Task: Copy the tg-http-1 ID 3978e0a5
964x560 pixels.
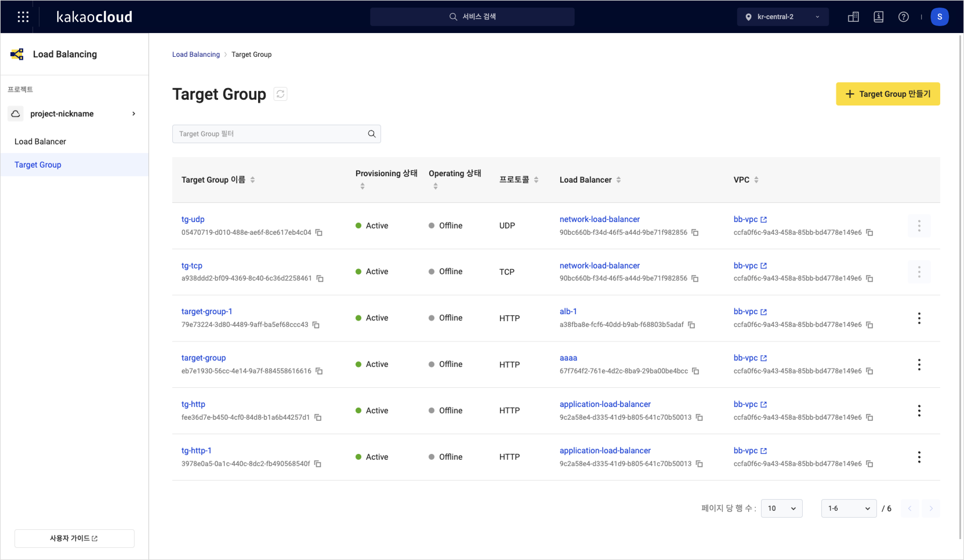Action: tap(318, 463)
